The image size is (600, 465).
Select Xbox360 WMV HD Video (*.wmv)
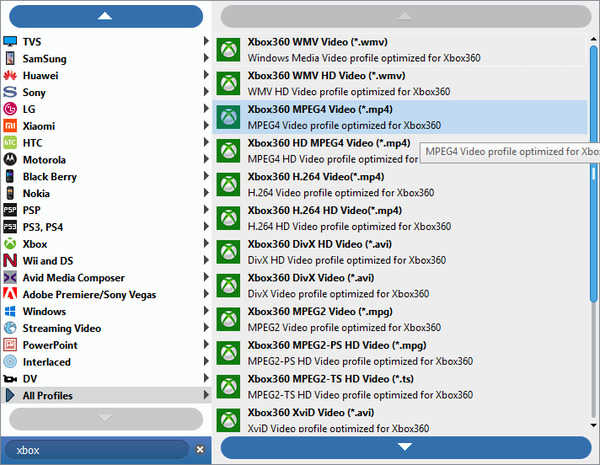pos(400,83)
